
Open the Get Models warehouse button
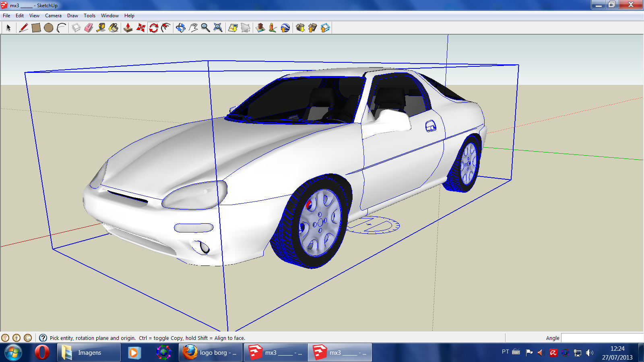pos(300,28)
